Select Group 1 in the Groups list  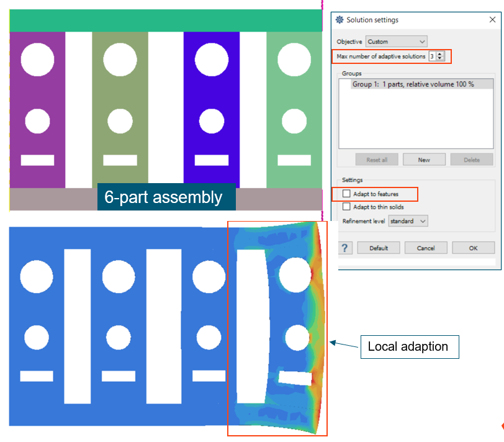click(x=413, y=84)
